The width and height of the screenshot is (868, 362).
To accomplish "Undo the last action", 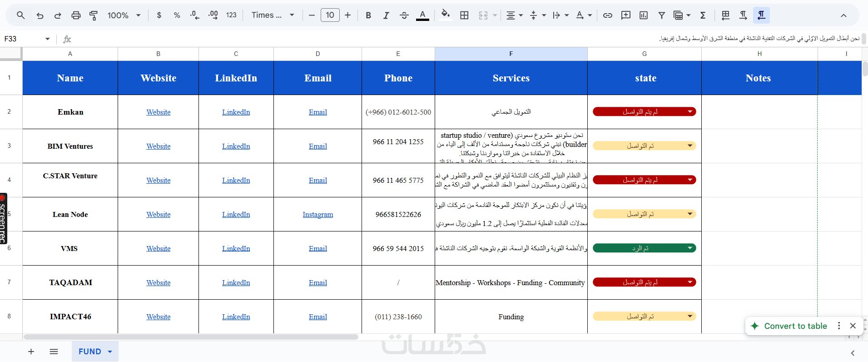I will [x=40, y=15].
